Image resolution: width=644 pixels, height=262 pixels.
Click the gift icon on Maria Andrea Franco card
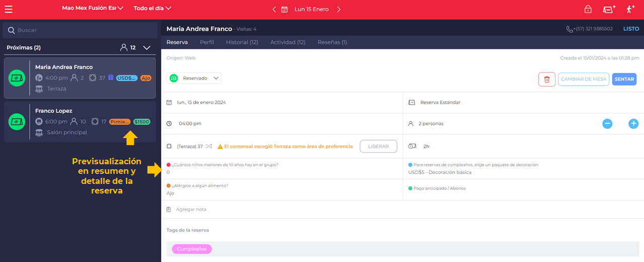[x=111, y=78]
